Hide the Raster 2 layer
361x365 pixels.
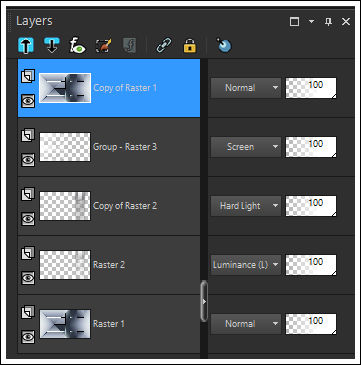coord(28,278)
